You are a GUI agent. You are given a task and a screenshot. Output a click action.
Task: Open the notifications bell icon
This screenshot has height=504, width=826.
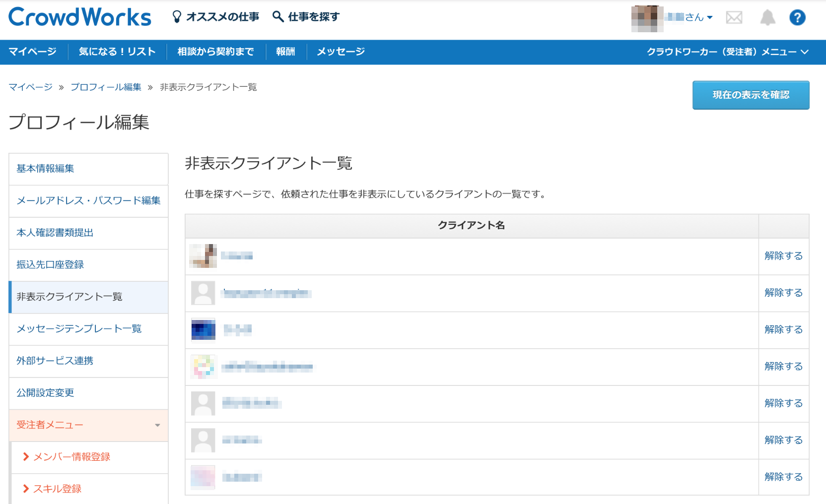pos(767,18)
